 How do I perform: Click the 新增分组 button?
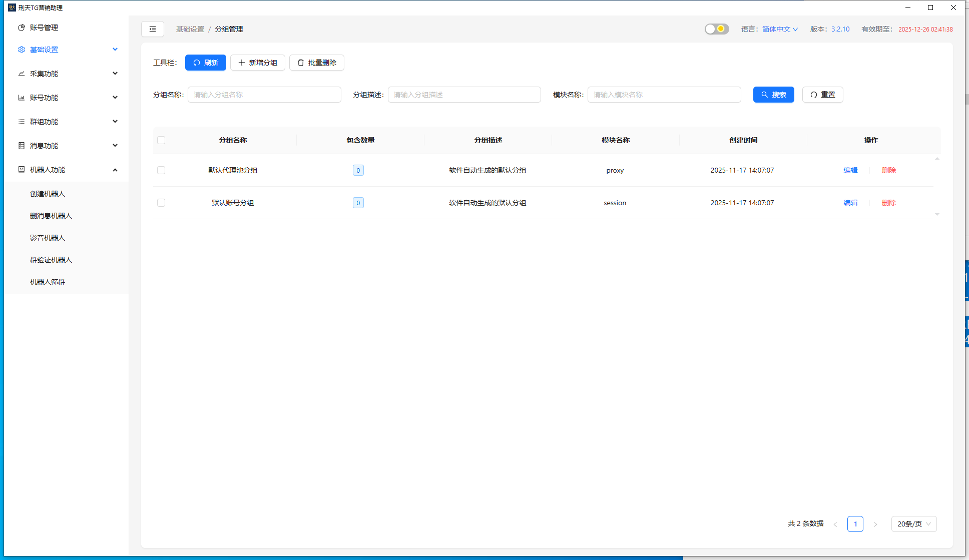pos(257,63)
